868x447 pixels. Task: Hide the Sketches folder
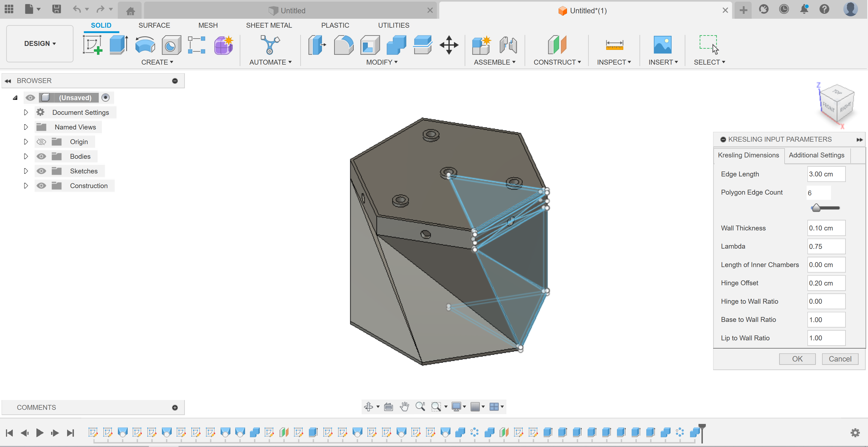41,171
